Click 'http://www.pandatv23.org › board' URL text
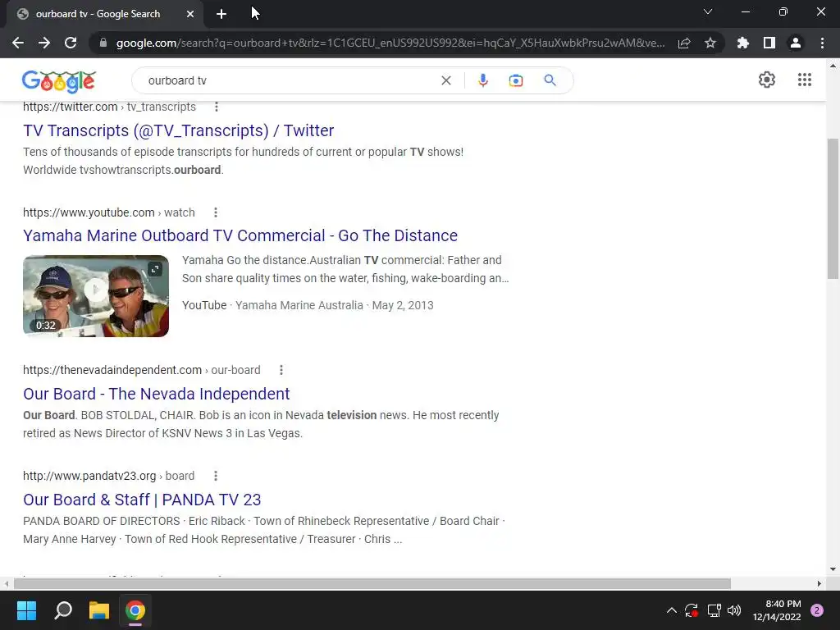Image resolution: width=840 pixels, height=630 pixels. pos(109,476)
